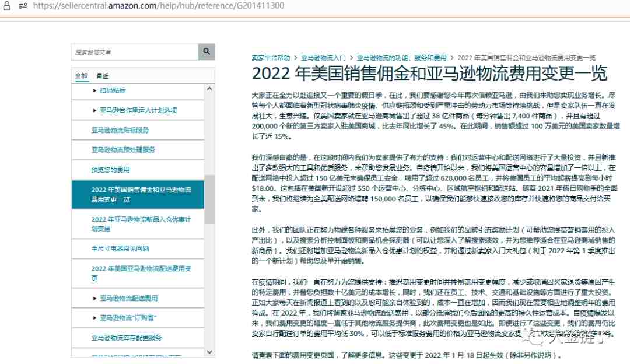This screenshot has height=364, width=630.
Task: Expand the 扫码贴标 tree arrow
Action: pyautogui.click(x=95, y=90)
